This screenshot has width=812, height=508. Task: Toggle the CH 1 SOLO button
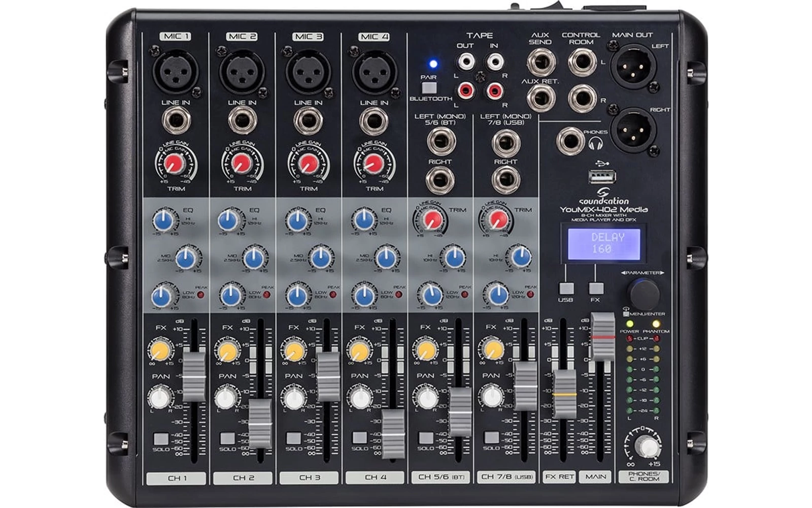tap(161, 438)
